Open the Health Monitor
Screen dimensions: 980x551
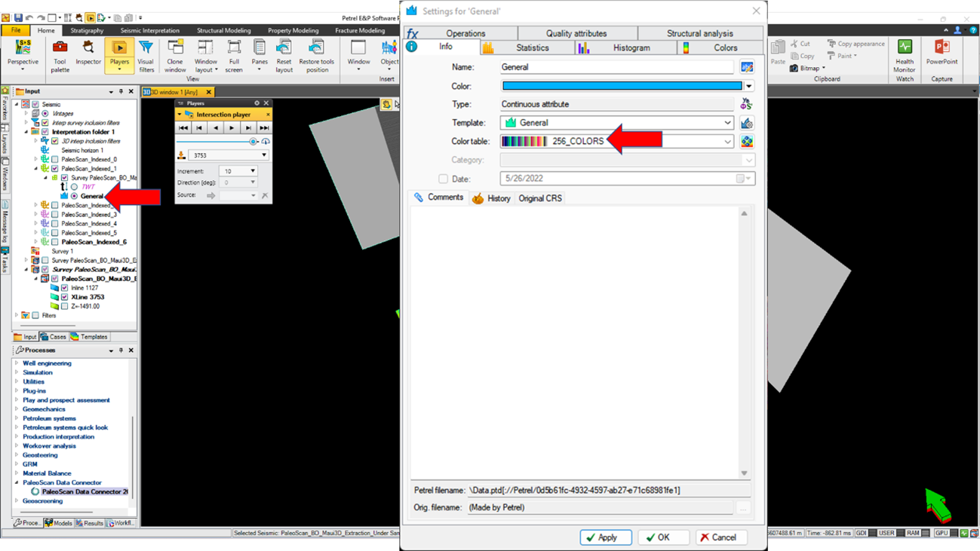(904, 57)
